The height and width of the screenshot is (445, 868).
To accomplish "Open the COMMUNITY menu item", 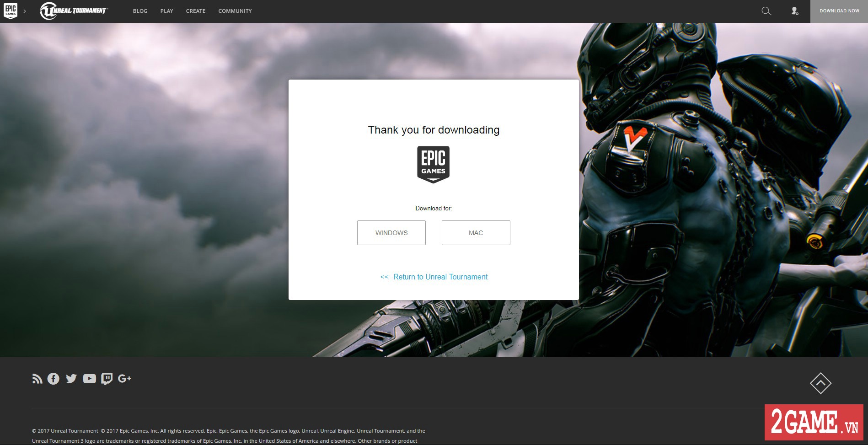I will click(235, 11).
